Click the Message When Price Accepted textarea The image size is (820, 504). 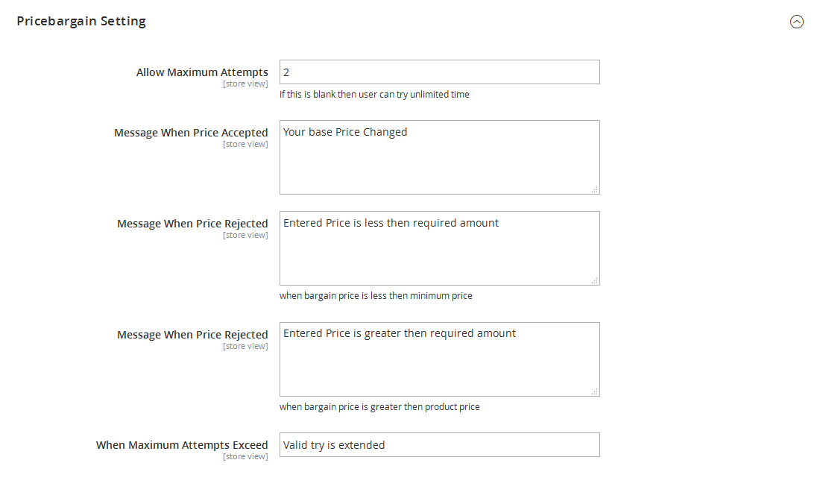[x=439, y=157]
